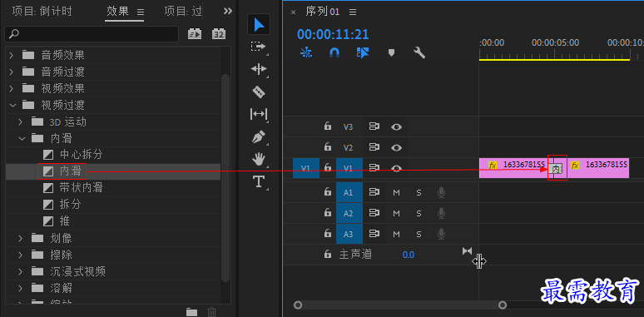Select the Ripple Edit tool
Screen dimensions: 644x317
pyautogui.click(x=259, y=68)
